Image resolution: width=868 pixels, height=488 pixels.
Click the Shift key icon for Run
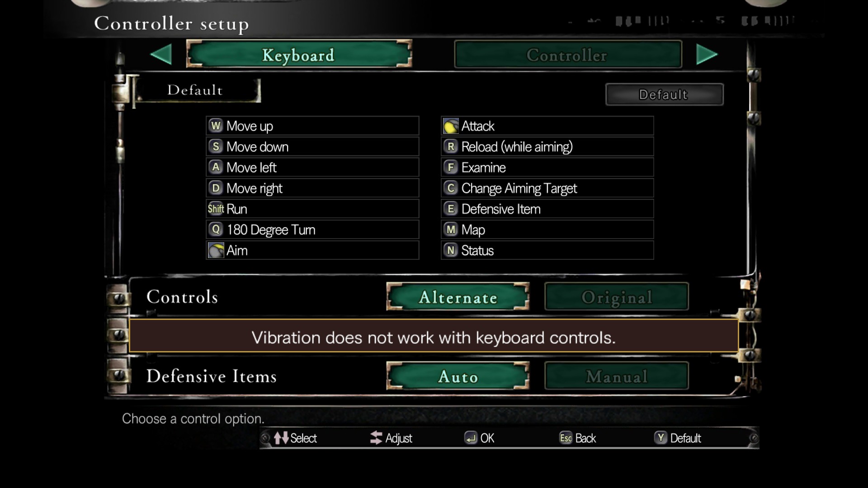tap(216, 209)
